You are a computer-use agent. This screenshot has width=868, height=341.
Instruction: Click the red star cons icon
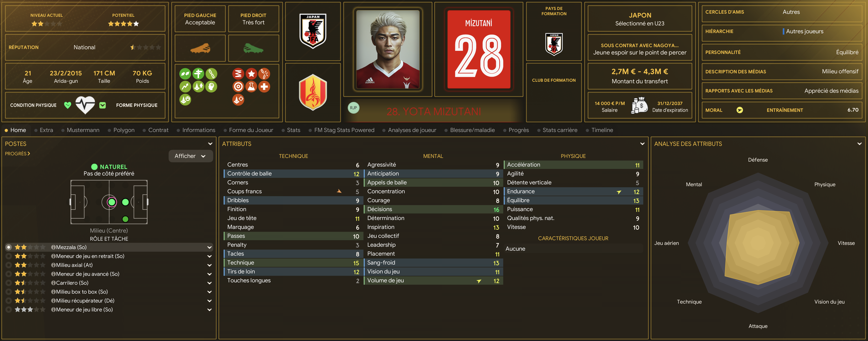coord(251,74)
